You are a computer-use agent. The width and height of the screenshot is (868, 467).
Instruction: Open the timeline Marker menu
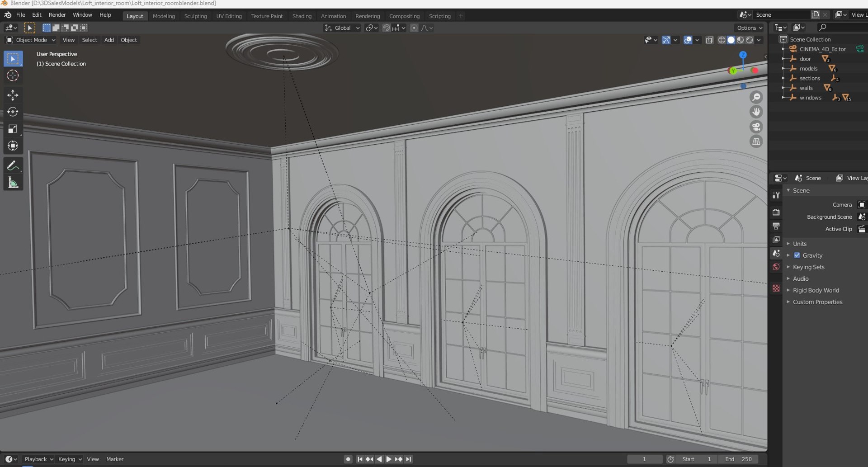point(115,459)
